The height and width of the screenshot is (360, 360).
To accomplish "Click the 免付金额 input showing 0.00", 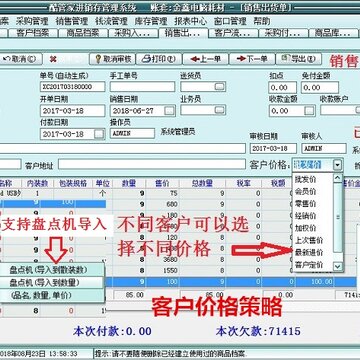I will 320,88.
